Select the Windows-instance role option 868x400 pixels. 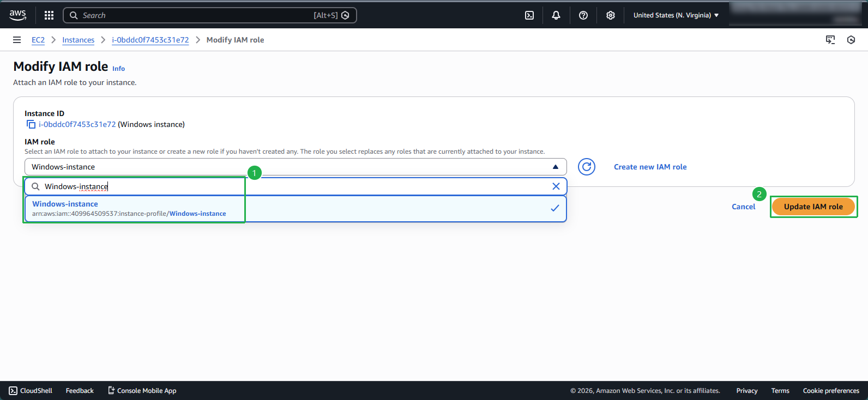(296, 209)
